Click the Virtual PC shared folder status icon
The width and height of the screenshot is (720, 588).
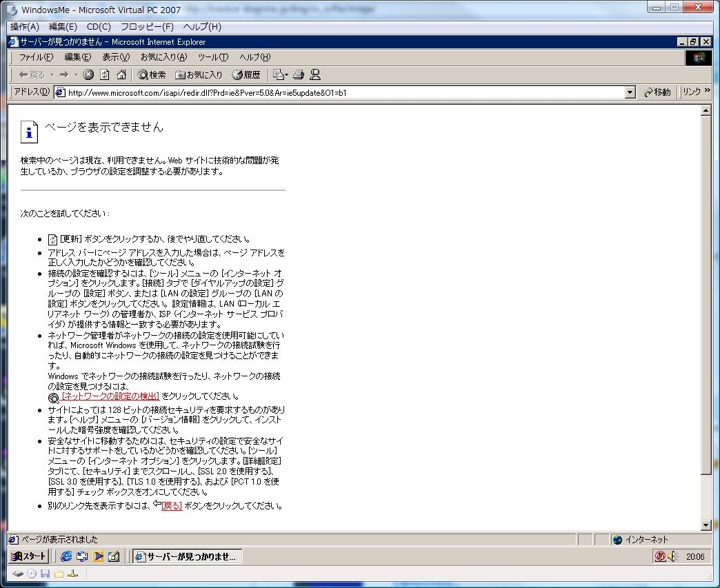[x=59, y=574]
